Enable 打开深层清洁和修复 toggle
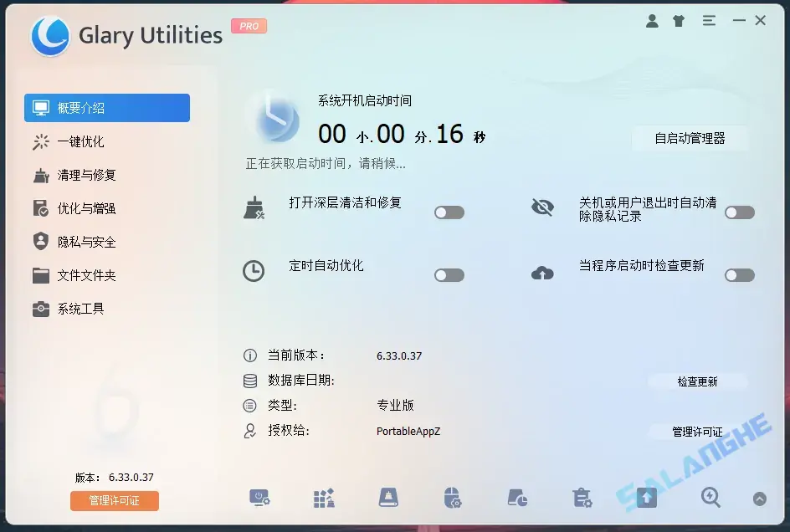 [449, 212]
